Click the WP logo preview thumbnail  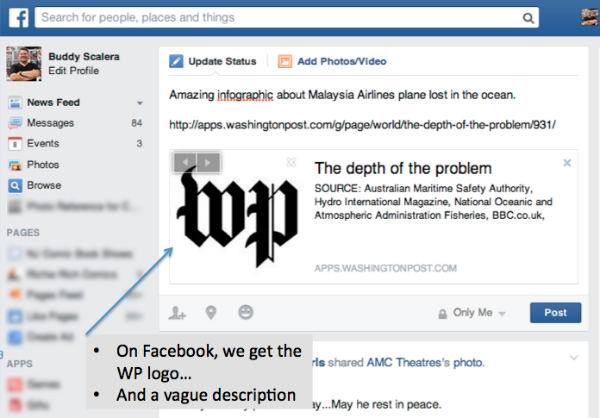(x=237, y=216)
